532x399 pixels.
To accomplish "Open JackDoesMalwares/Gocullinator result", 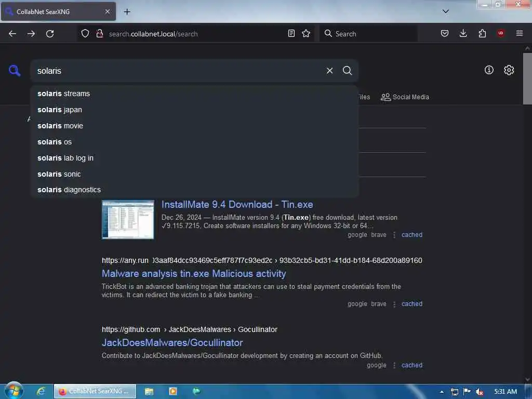I will [172, 343].
